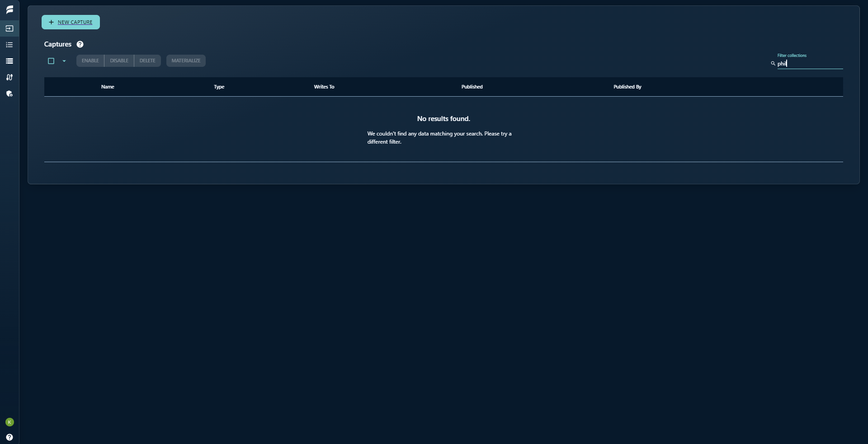Screen dimensions: 868x444
Task: Click the Writes To column header
Action: click(x=324, y=87)
